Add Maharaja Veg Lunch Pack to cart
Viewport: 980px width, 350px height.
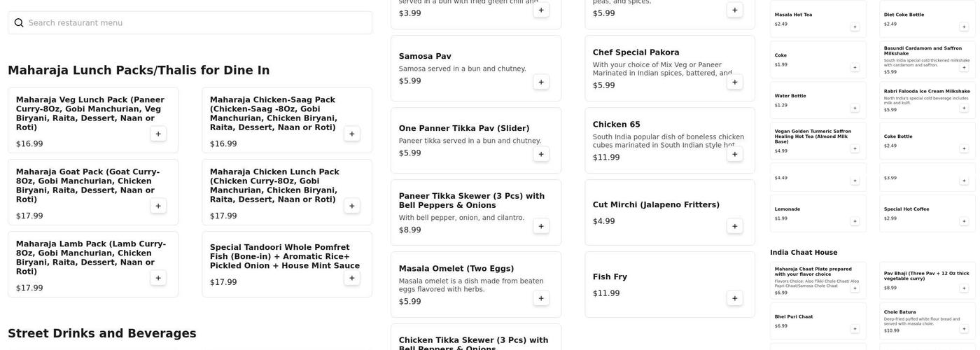pos(158,134)
